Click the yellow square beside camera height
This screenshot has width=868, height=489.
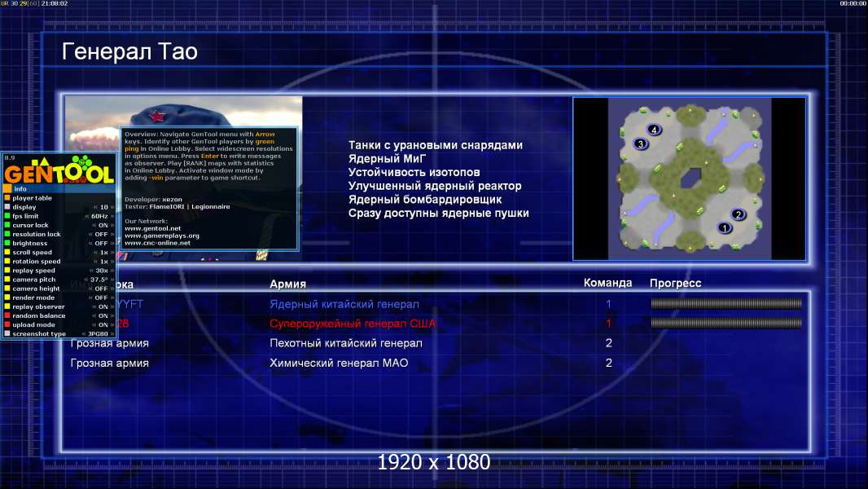7,289
